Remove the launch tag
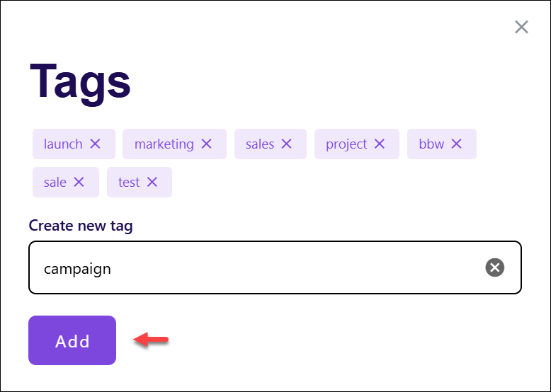The image size is (551, 392). (x=95, y=144)
